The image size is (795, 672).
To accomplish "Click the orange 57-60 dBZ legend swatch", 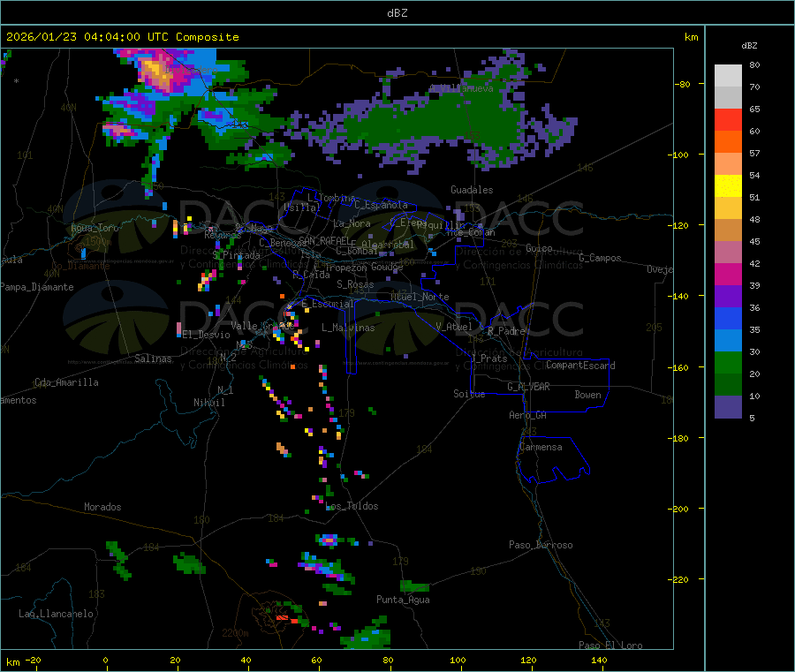I will [x=728, y=142].
